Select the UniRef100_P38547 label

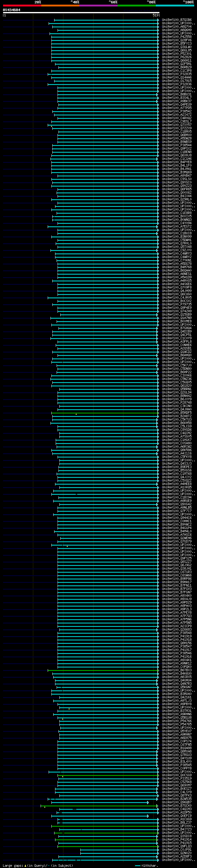(177, 646)
